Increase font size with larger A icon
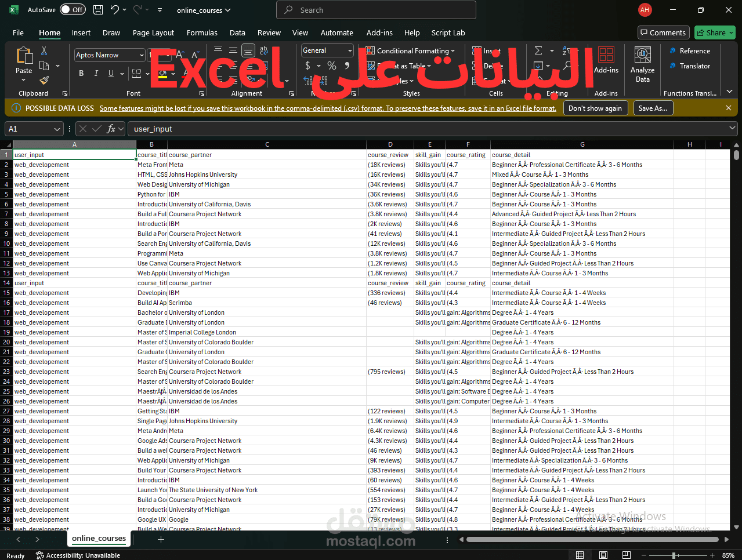Viewport: 742px width, 560px height. click(180, 54)
